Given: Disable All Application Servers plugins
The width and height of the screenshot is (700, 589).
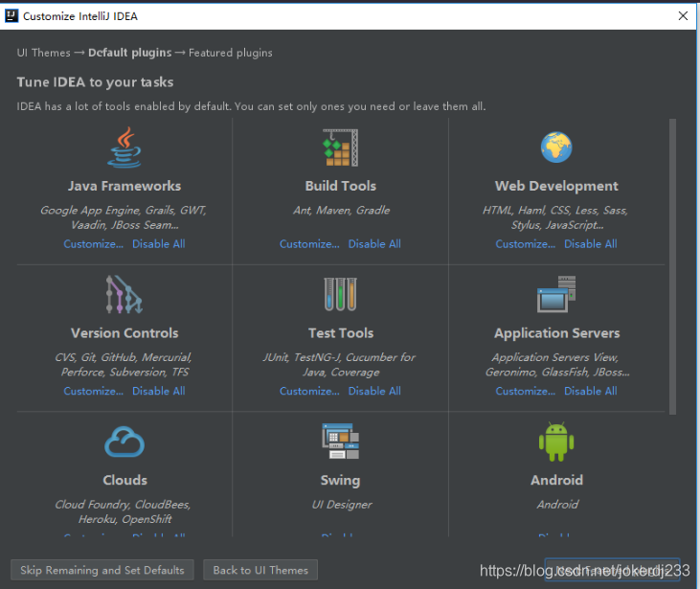Looking at the screenshot, I should click(x=591, y=391).
